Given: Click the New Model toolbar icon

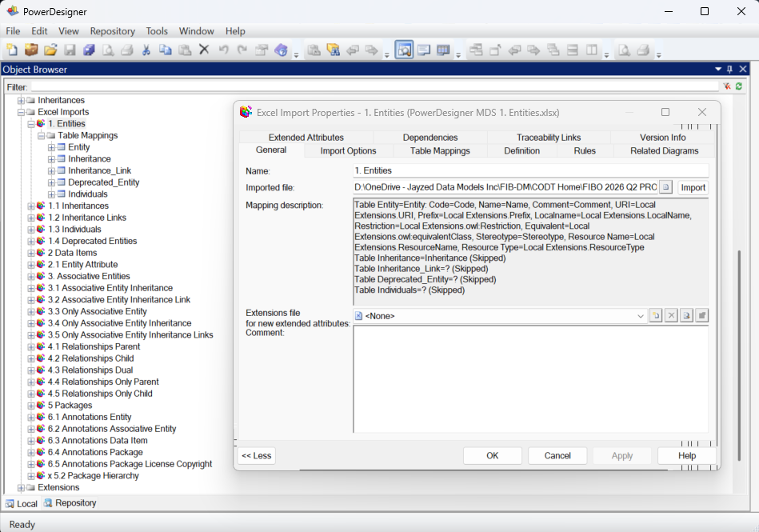Looking at the screenshot, I should click(x=12, y=50).
